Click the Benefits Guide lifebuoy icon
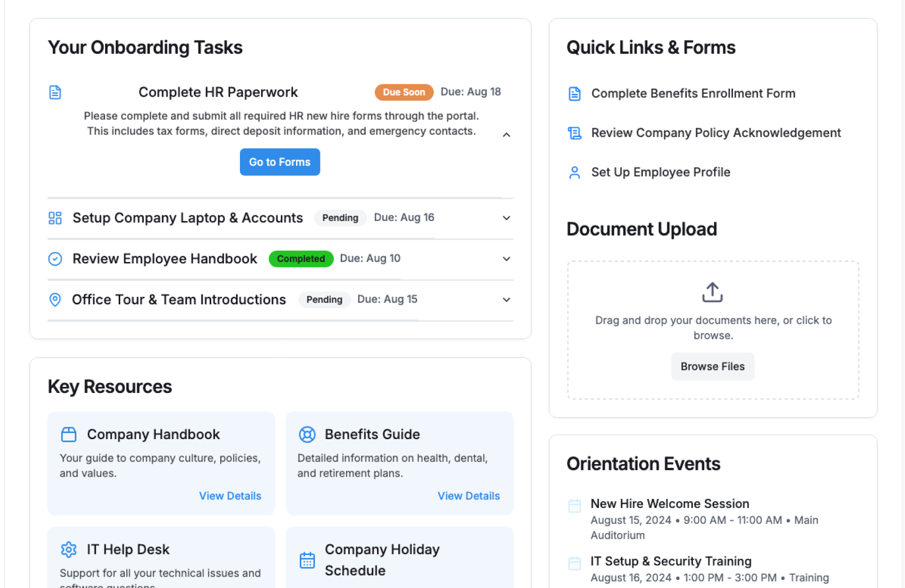905x588 pixels. pyautogui.click(x=307, y=434)
